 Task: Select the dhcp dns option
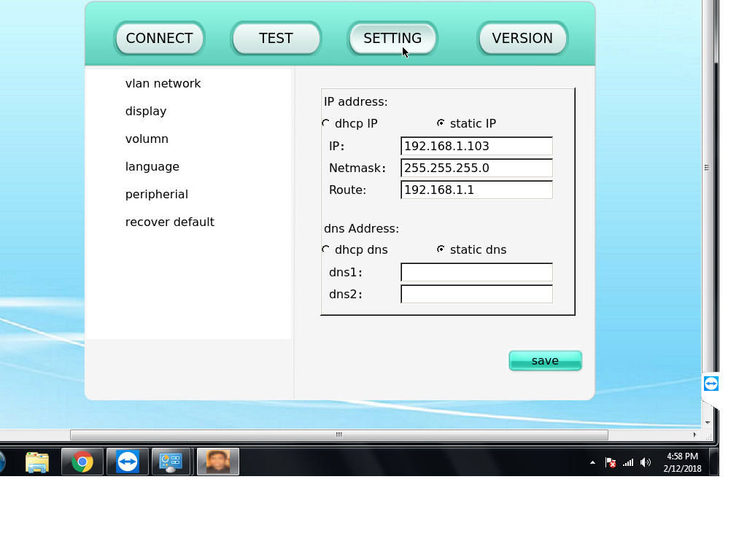(325, 249)
